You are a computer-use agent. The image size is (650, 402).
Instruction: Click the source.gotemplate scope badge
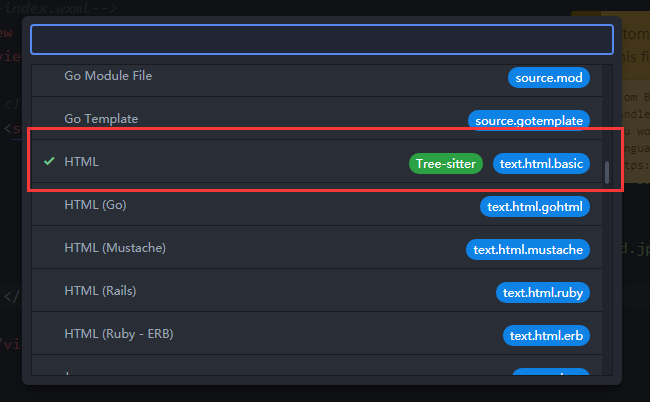click(529, 121)
